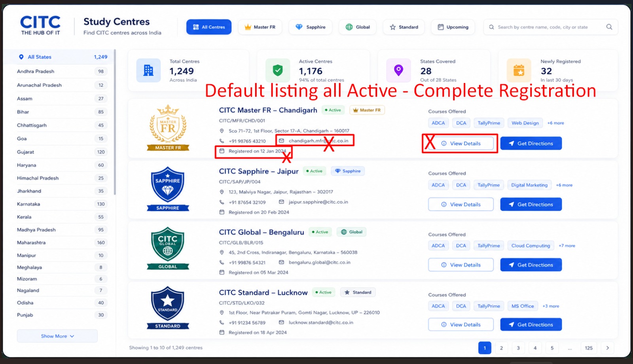Click the sidebar state list scrollbar
633x364 pixels.
coord(115,122)
